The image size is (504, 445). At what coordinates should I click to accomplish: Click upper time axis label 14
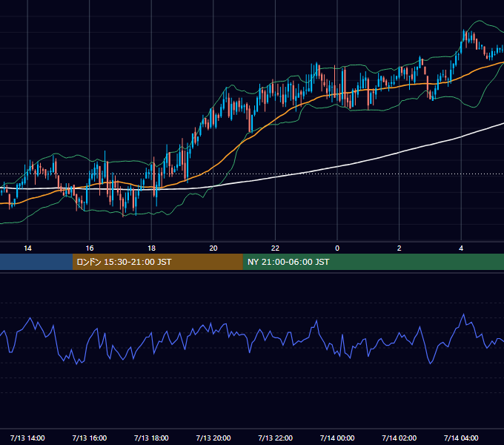tap(27, 248)
